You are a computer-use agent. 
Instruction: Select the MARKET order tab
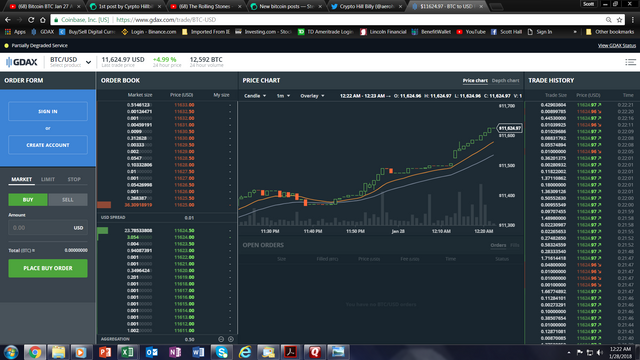[x=21, y=180]
